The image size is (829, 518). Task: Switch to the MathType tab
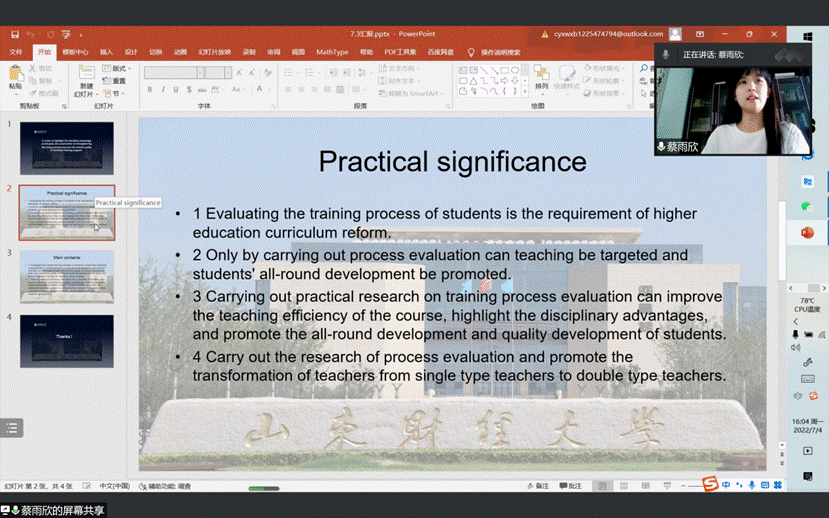(x=332, y=52)
